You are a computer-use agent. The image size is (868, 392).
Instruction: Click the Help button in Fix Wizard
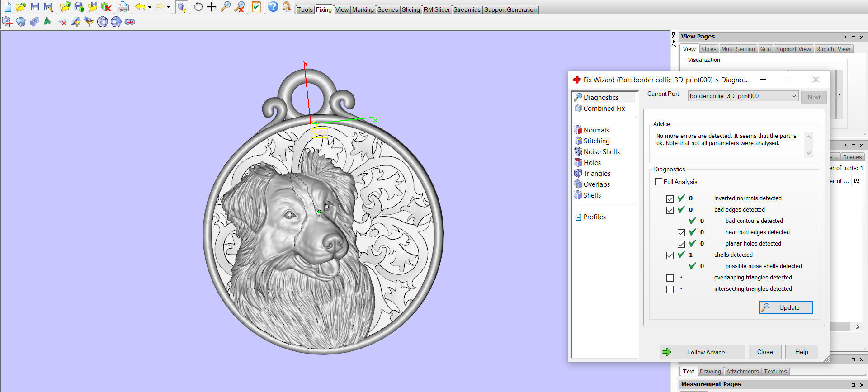click(x=802, y=352)
